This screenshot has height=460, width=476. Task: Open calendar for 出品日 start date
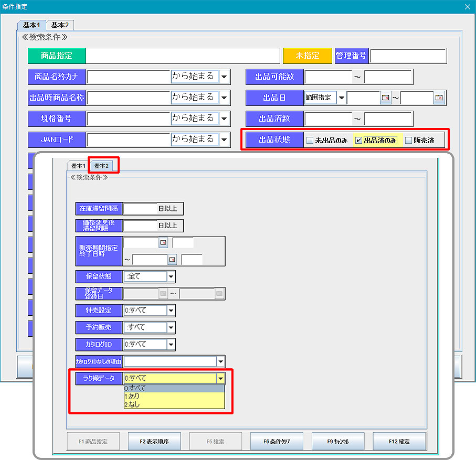tap(386, 98)
